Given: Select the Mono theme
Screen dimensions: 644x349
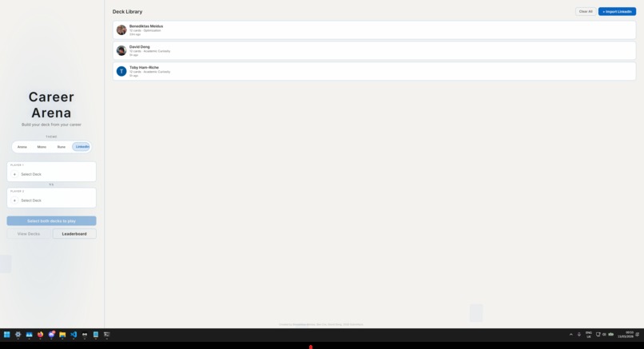Looking at the screenshot, I should (42, 147).
